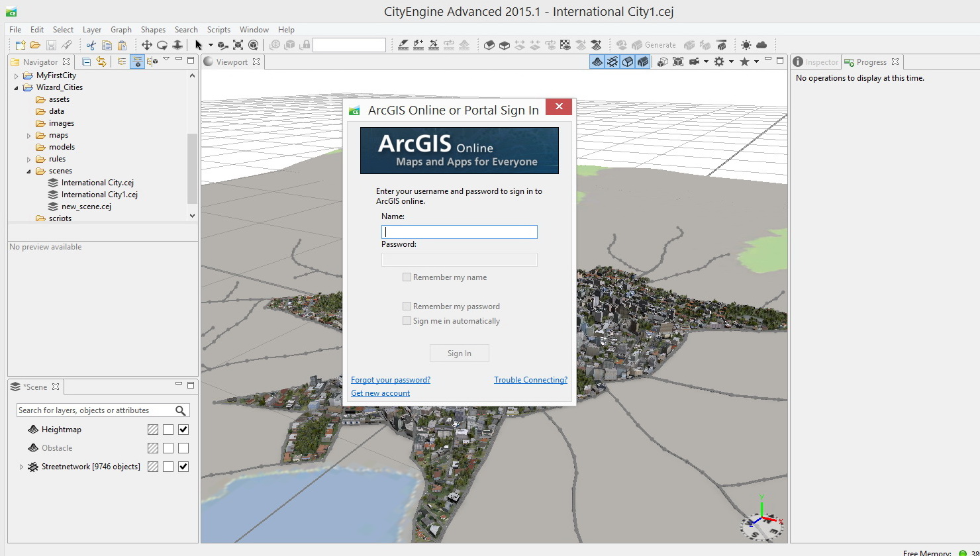Toggle Streetnetwork layer middle lock checkbox

pyautogui.click(x=168, y=467)
